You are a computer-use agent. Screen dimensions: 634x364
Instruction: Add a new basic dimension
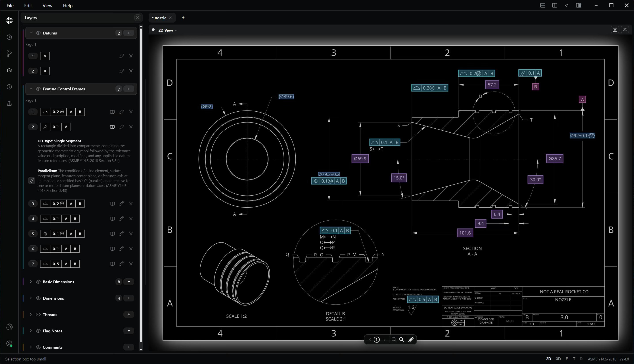[129, 282]
